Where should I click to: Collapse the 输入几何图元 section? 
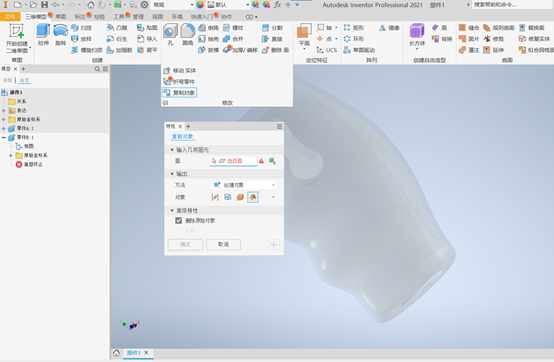172,150
